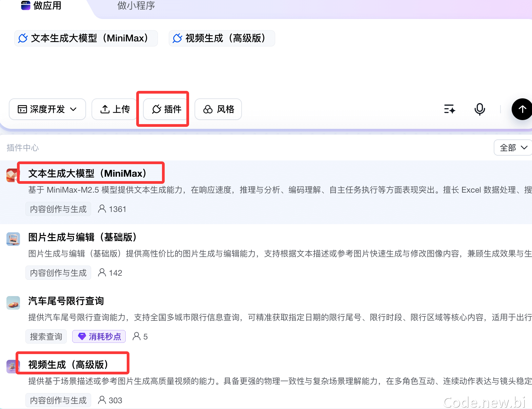Send the prompt with the arrow button
Screen dimensions: 532x409
(522, 109)
